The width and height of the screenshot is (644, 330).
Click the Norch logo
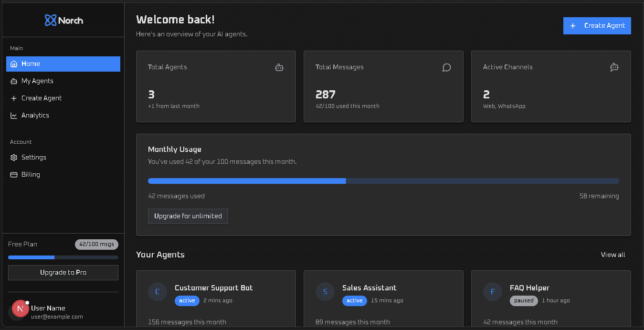tap(63, 20)
